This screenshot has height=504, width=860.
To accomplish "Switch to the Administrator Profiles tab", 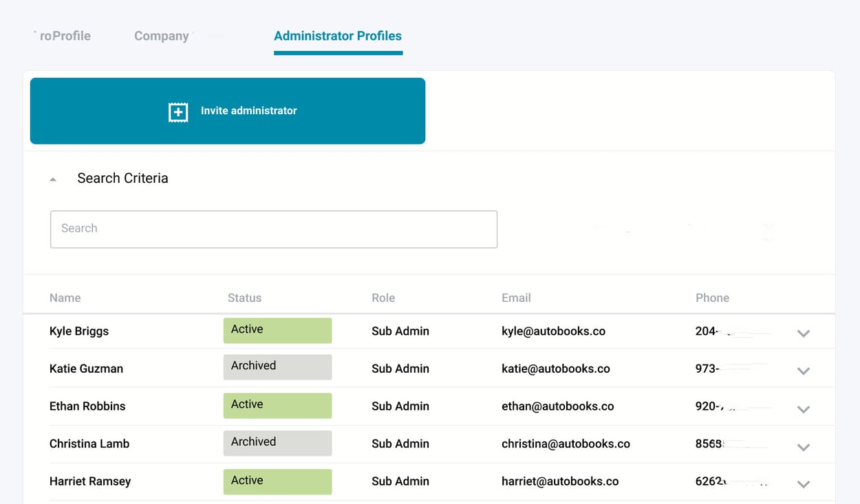I will pyautogui.click(x=338, y=36).
